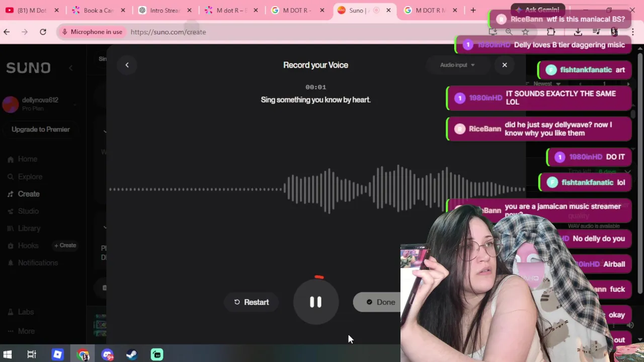Viewport: 644px width, 362px height.
Task: Click the Create music note icon
Action: point(10,194)
